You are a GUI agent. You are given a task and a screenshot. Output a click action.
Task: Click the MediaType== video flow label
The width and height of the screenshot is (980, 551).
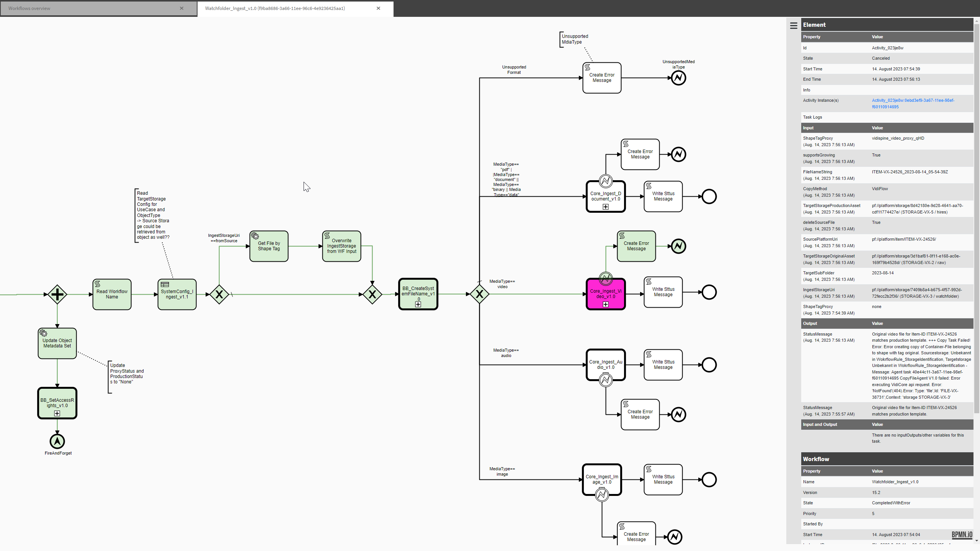[x=502, y=284]
